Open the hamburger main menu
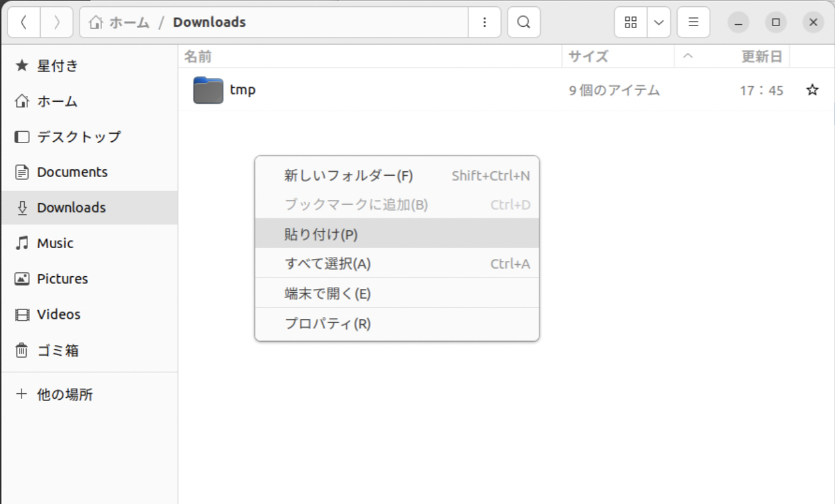The width and height of the screenshot is (835, 504). [x=694, y=22]
